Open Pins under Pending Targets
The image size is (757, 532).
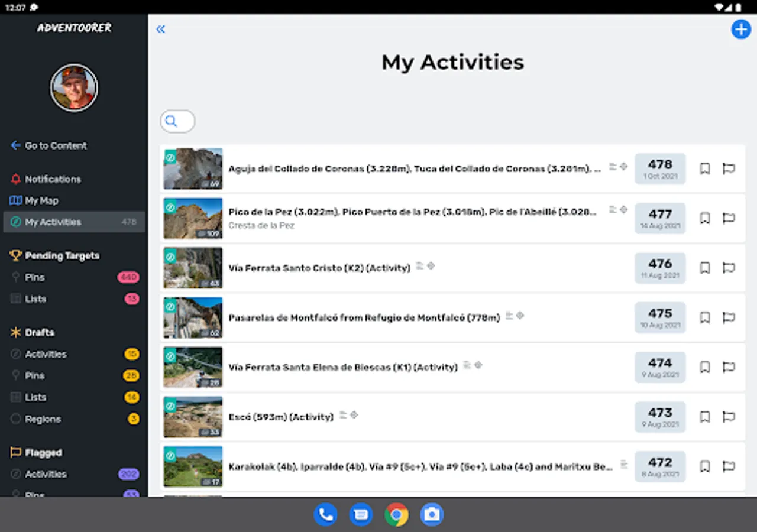point(74,277)
